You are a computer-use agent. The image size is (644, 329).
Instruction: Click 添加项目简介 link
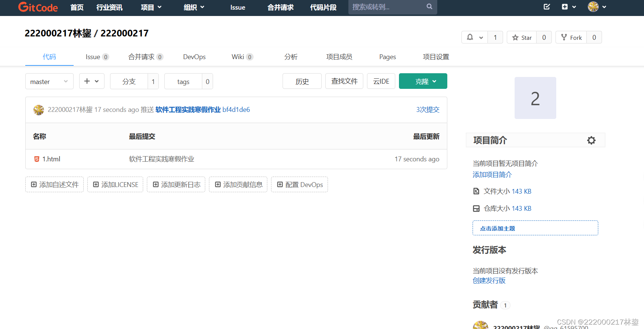pyautogui.click(x=492, y=175)
